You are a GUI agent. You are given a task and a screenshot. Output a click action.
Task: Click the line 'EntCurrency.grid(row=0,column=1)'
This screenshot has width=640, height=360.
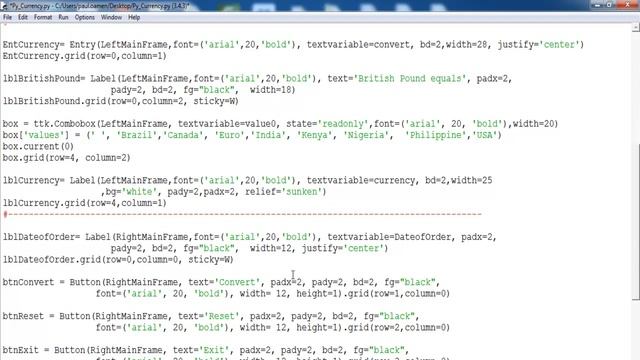[84, 56]
